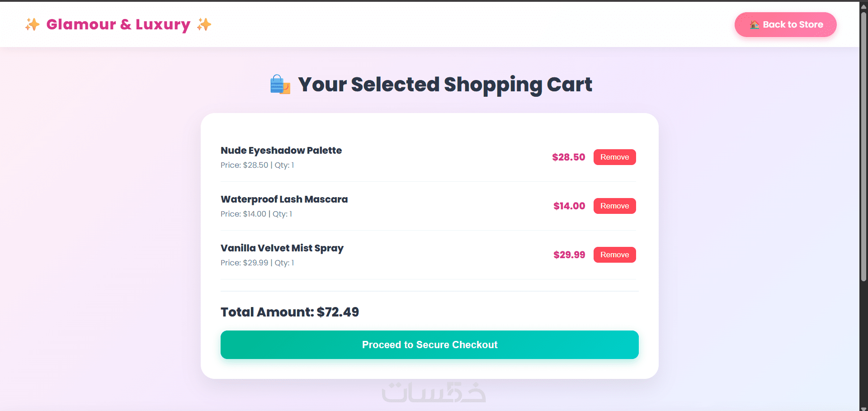Click the Your Selected Shopping Cart heading
868x411 pixels.
(x=445, y=85)
